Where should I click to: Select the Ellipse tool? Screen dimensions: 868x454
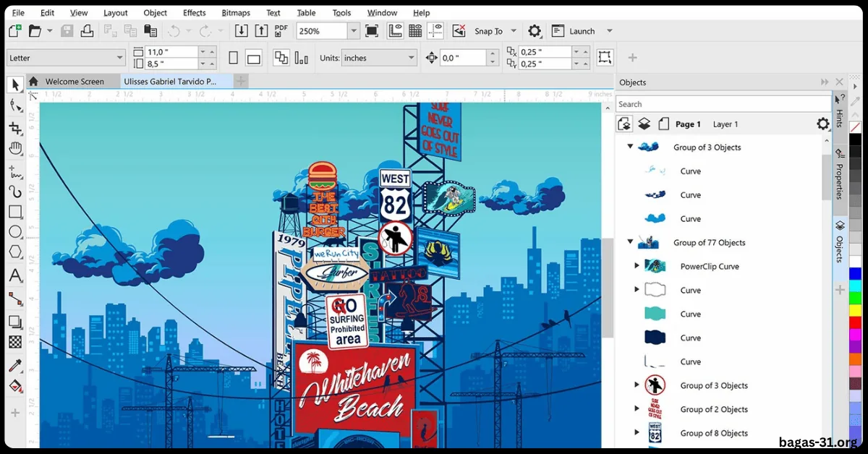point(14,231)
